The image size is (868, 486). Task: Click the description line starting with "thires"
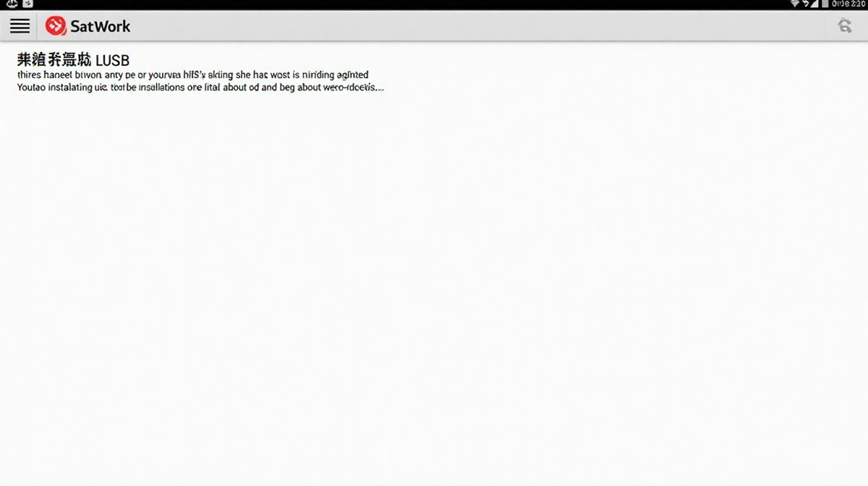tap(192, 74)
